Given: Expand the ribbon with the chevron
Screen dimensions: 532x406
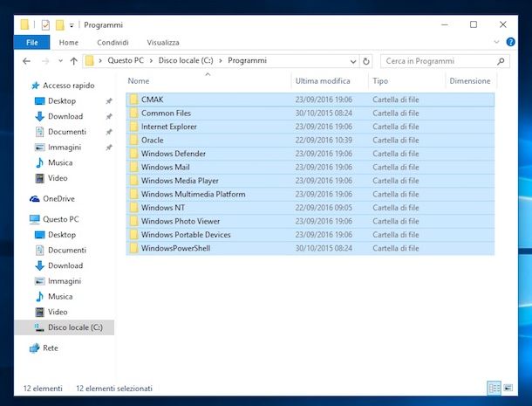Looking at the screenshot, I should [x=496, y=42].
